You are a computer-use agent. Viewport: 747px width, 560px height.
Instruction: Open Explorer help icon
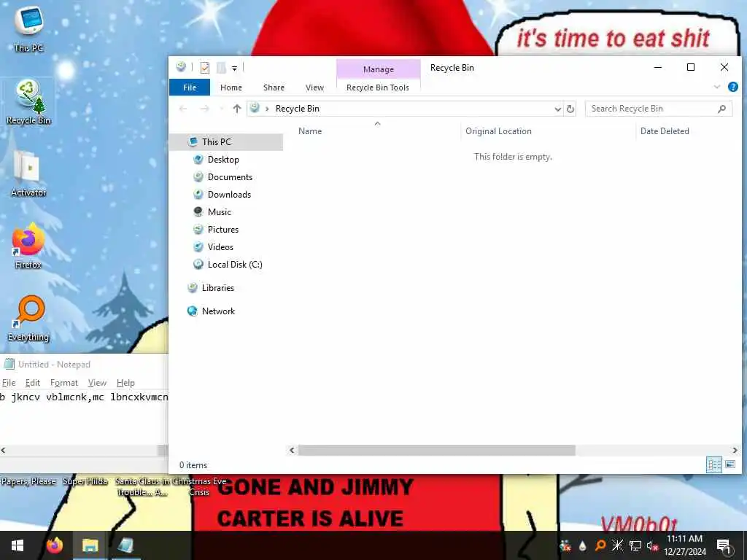click(x=732, y=87)
